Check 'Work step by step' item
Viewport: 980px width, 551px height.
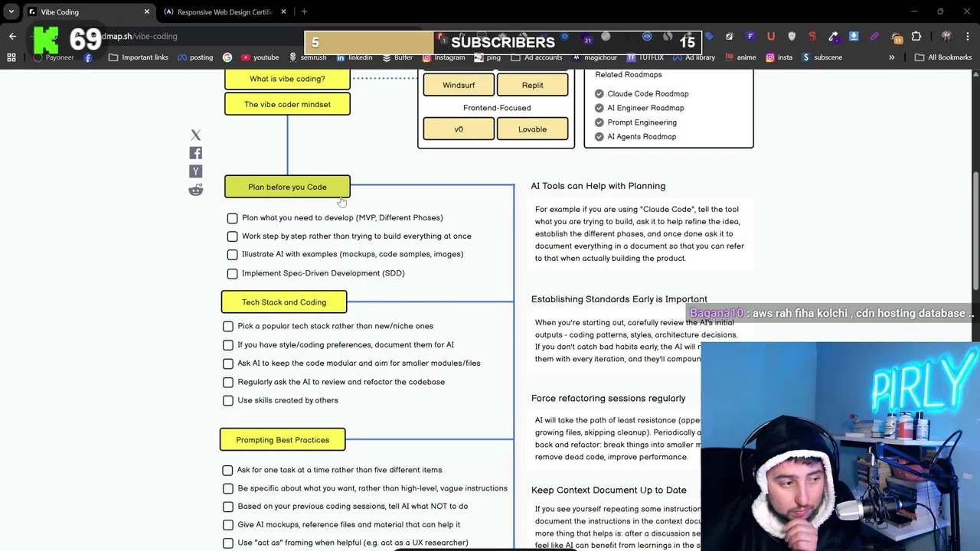tap(232, 236)
